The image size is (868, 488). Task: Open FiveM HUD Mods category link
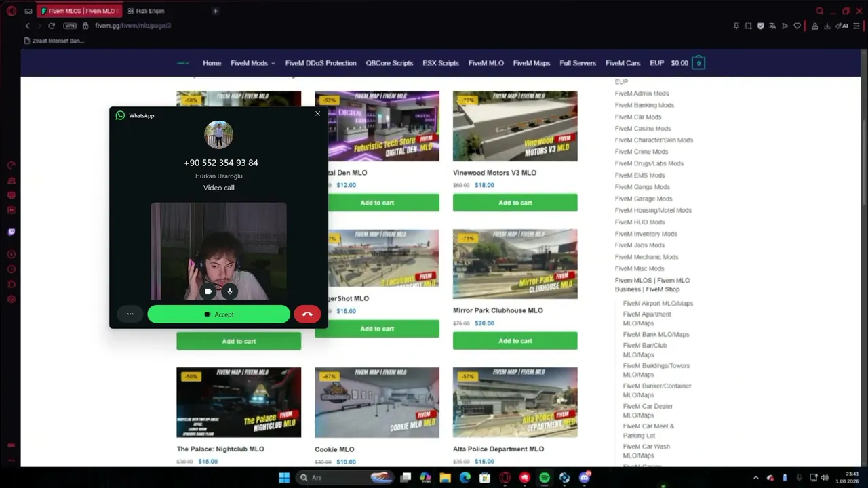pyautogui.click(x=640, y=222)
